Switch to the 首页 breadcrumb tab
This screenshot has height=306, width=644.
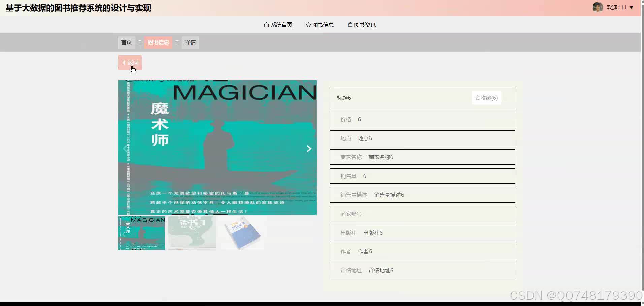click(x=126, y=42)
